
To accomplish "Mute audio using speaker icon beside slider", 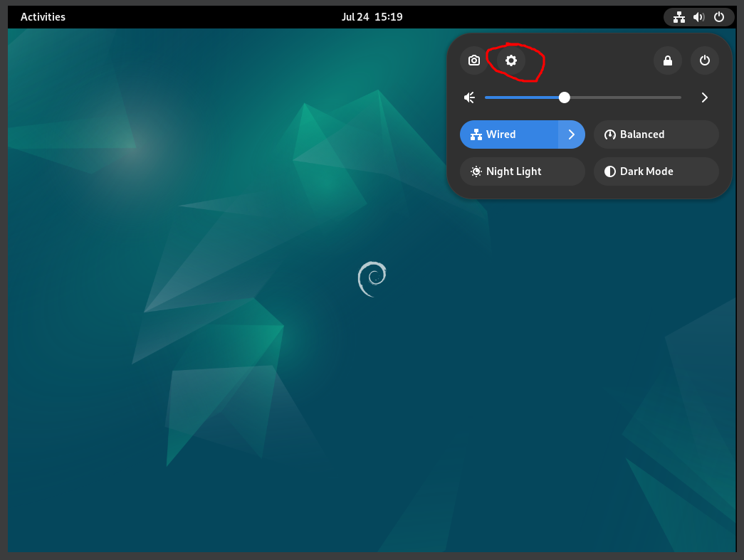I will point(469,97).
